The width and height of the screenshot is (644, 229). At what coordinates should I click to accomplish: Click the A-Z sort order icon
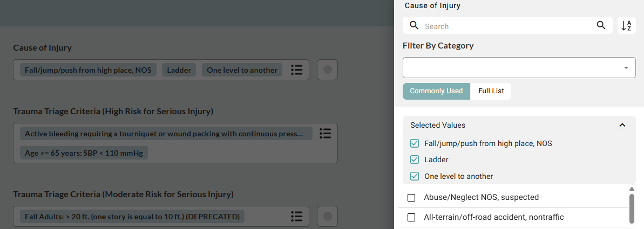click(626, 26)
